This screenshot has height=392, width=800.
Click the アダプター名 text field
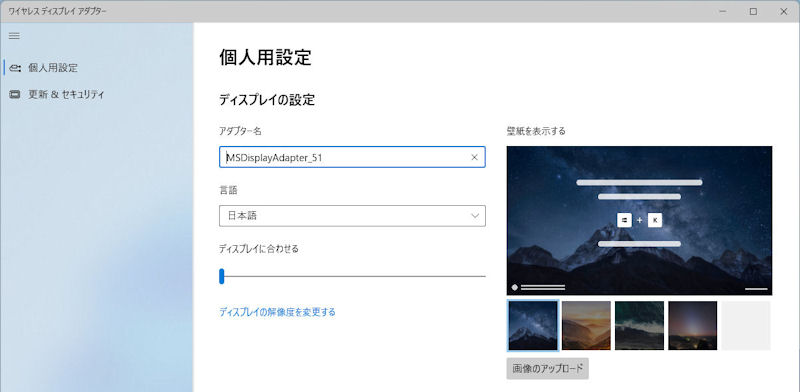352,157
